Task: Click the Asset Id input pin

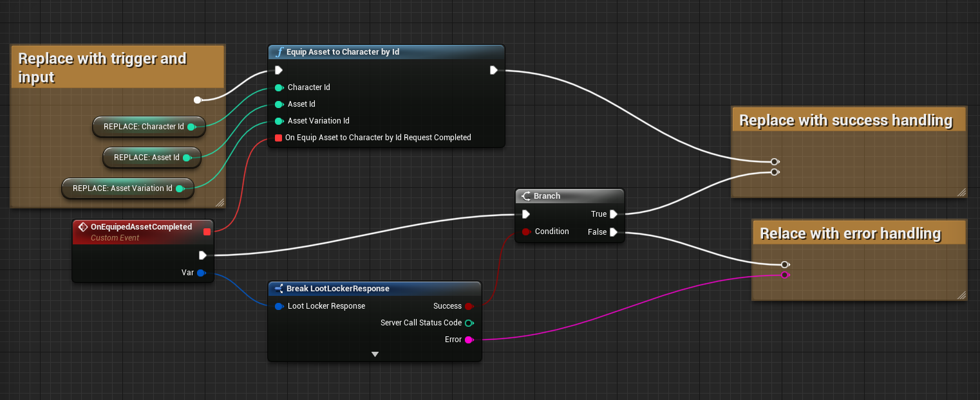Action: pos(279,104)
